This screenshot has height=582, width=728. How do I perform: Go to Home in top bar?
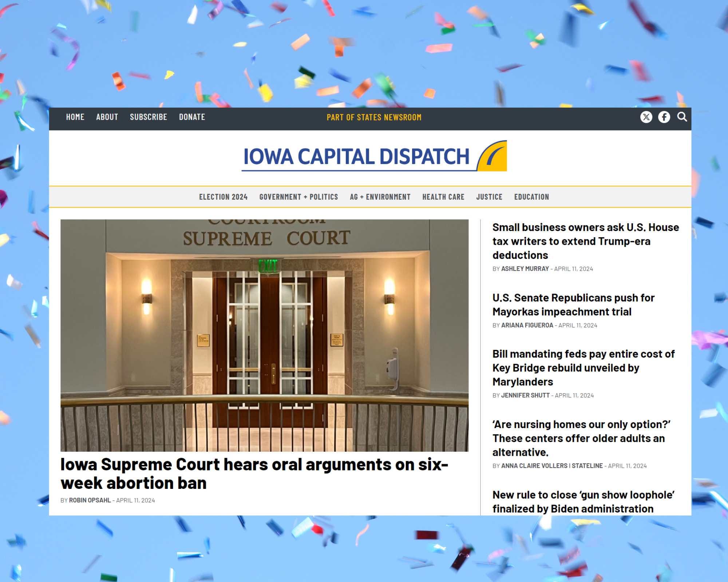(x=75, y=117)
